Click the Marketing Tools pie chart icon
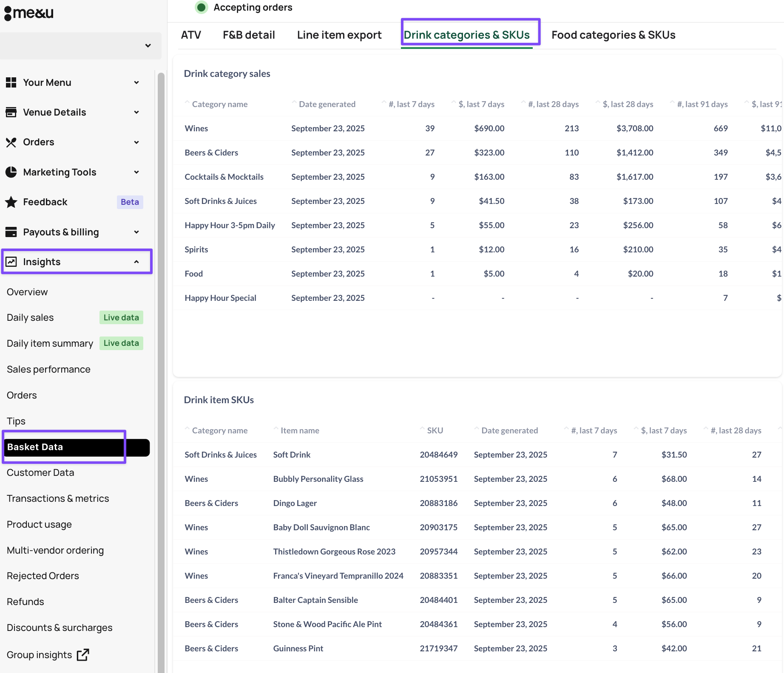Viewport: 784px width, 673px height. pos(11,172)
